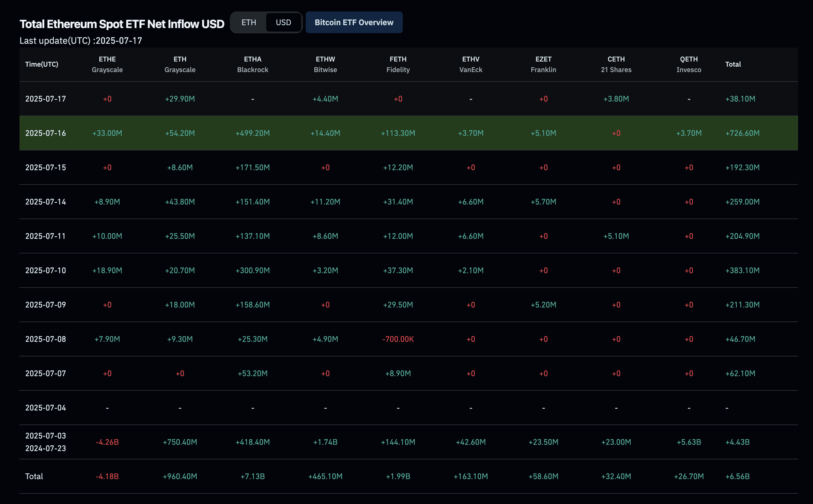
Task: Click the ETHV VanEck column header
Action: tap(471, 64)
